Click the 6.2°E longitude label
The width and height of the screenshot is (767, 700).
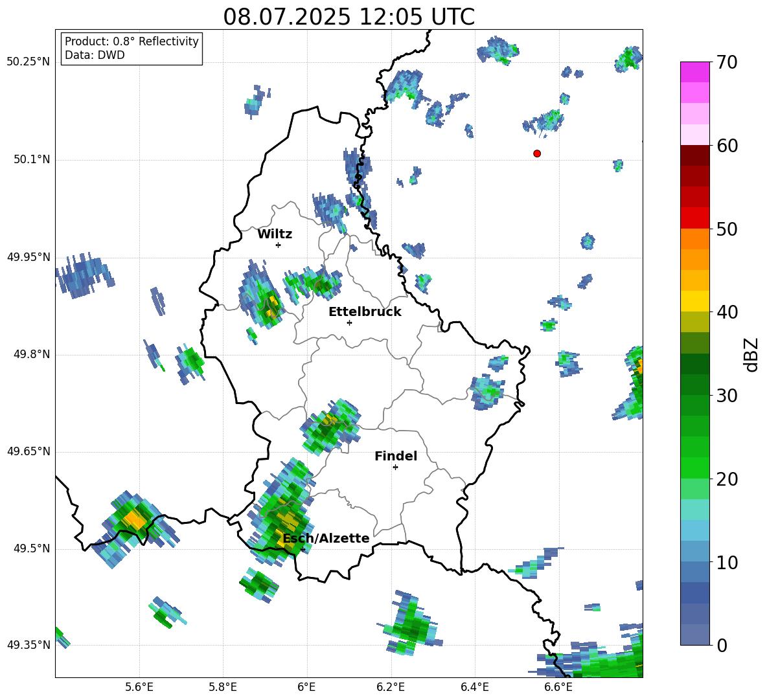pos(391,687)
